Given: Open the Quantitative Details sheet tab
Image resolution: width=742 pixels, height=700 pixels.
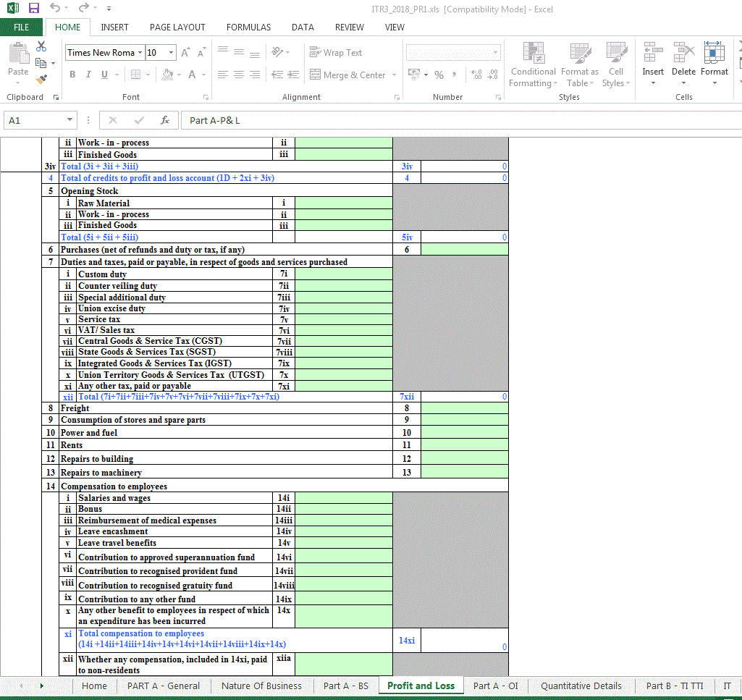Looking at the screenshot, I should pyautogui.click(x=581, y=686).
